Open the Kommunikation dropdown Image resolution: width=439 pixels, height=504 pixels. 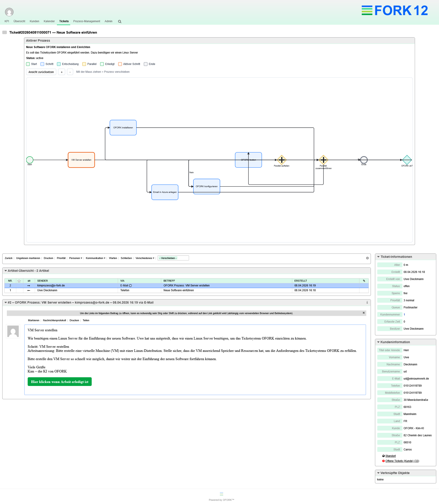tap(95, 258)
